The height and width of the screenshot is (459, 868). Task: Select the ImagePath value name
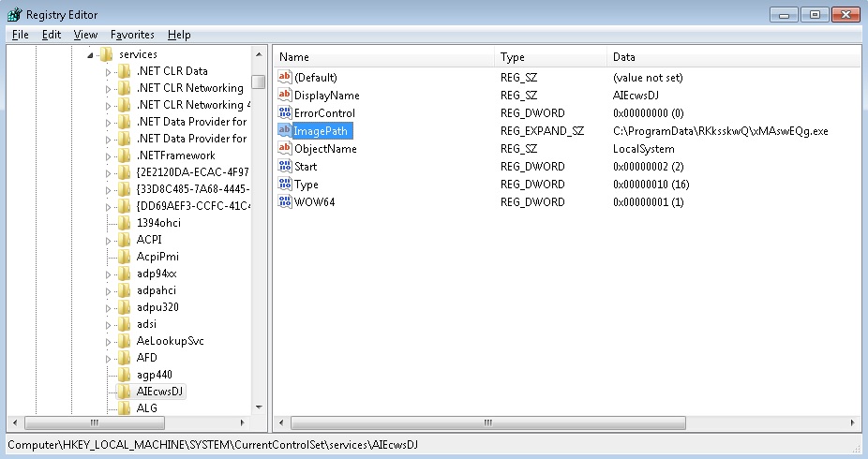coord(321,131)
